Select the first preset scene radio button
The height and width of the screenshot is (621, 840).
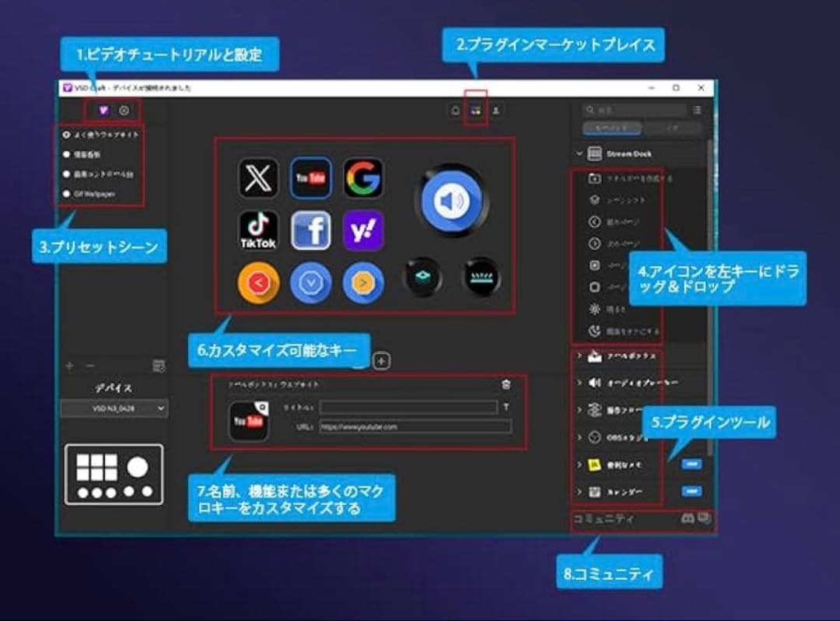[66, 135]
